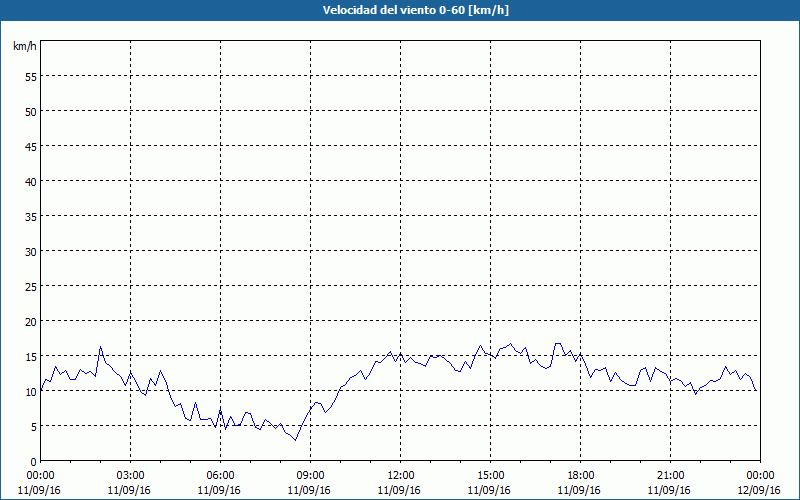Click the y-axis value 20
Screen dimensions: 800x500
[31, 321]
